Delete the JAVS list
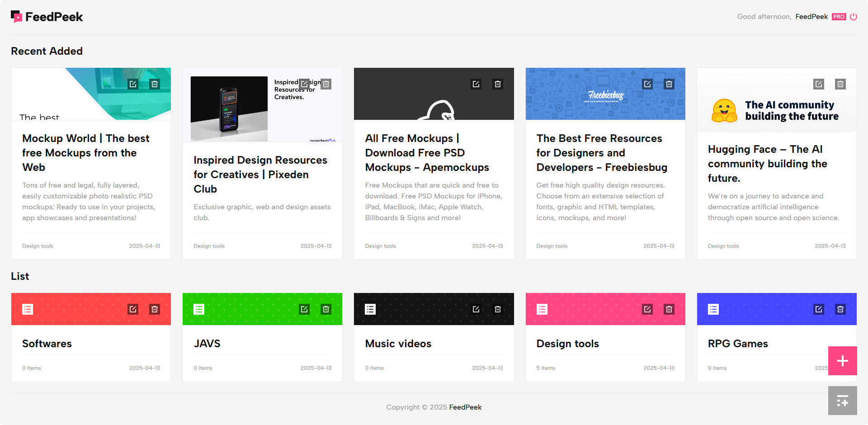 (x=325, y=309)
